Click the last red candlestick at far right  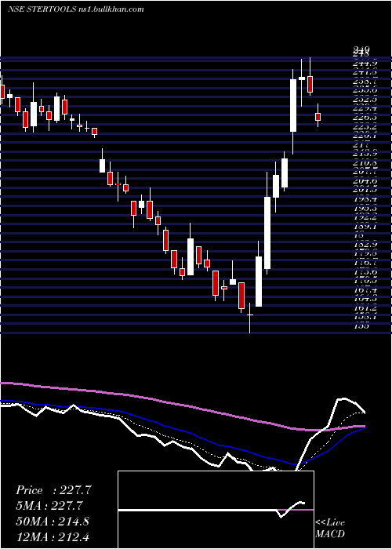point(318,115)
